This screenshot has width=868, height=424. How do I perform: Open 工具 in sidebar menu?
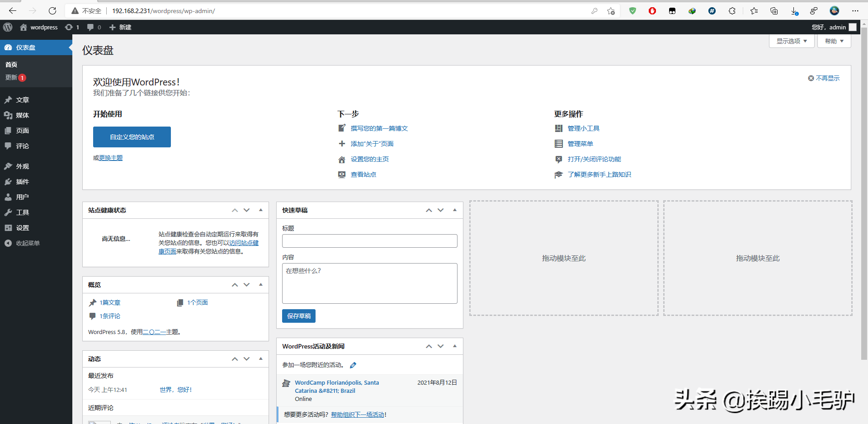tap(36, 212)
